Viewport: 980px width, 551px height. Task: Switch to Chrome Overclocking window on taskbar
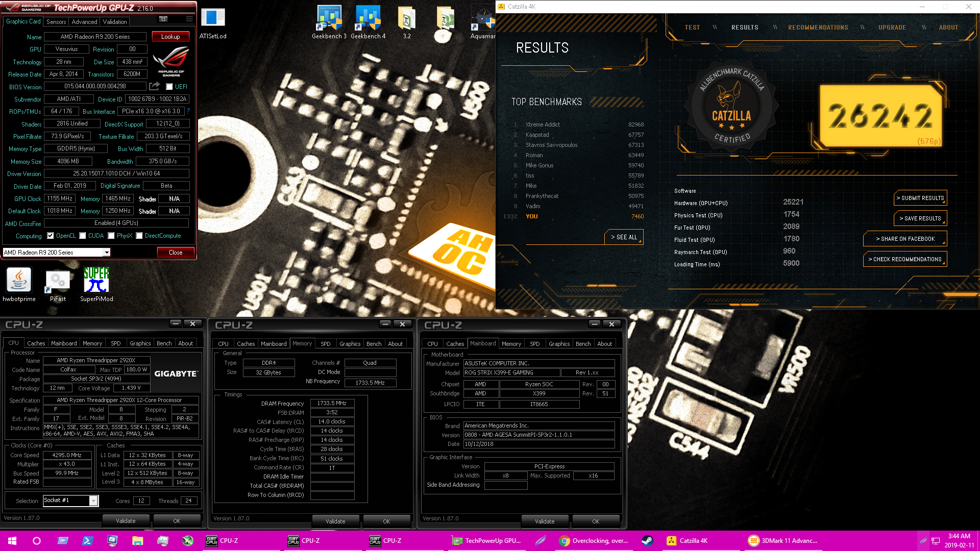(594, 541)
